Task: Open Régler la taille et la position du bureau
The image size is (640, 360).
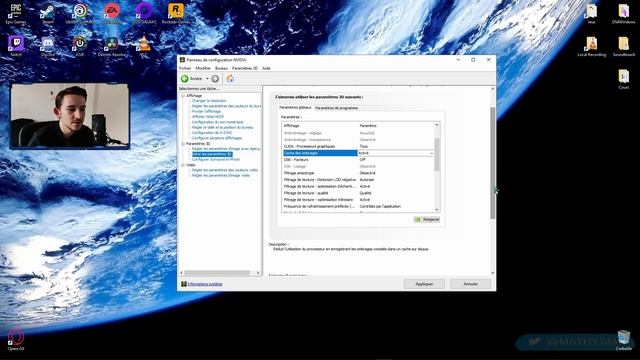Action: pyautogui.click(x=222, y=127)
